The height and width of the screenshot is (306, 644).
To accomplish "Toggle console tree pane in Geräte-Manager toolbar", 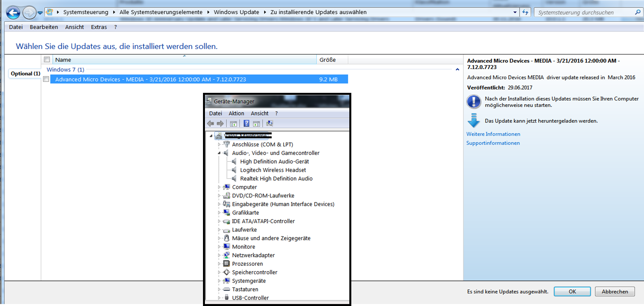I will point(233,124).
